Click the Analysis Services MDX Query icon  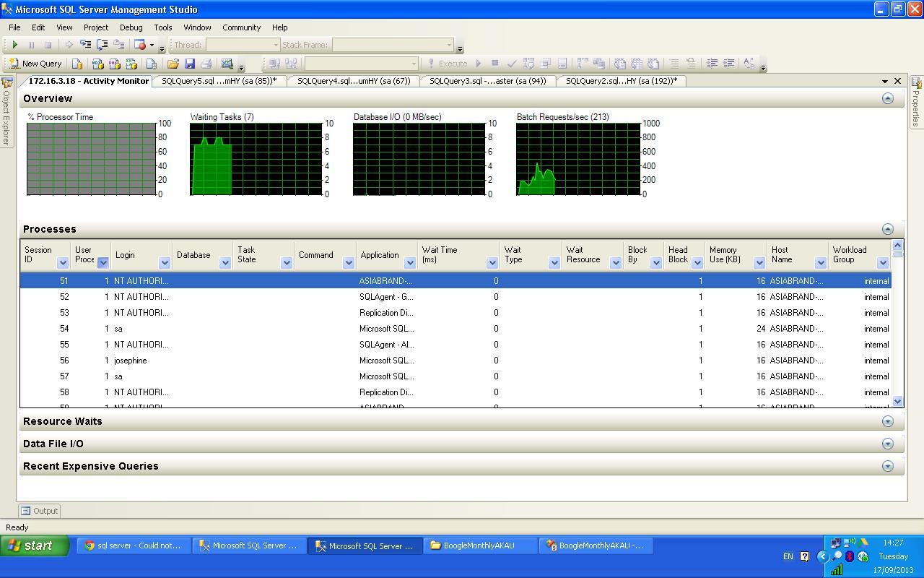(97, 64)
